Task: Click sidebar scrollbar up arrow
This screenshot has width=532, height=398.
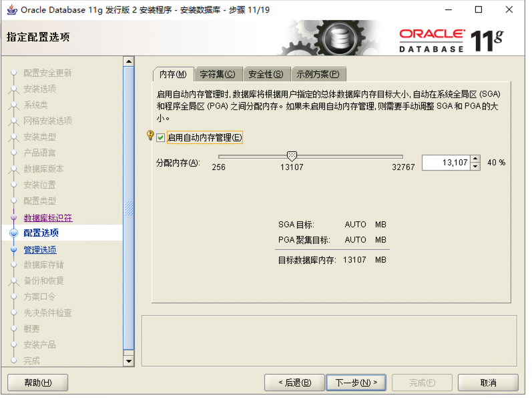Action: coord(129,61)
